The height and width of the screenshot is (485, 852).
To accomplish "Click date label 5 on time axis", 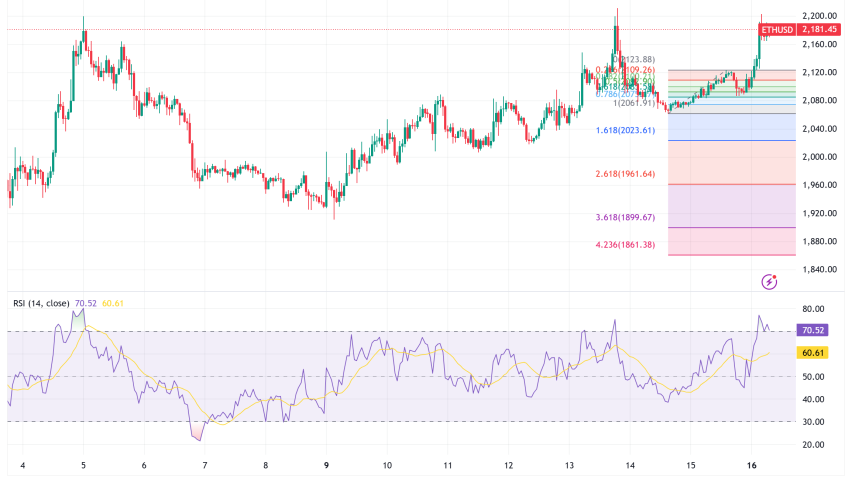I will pyautogui.click(x=83, y=466).
